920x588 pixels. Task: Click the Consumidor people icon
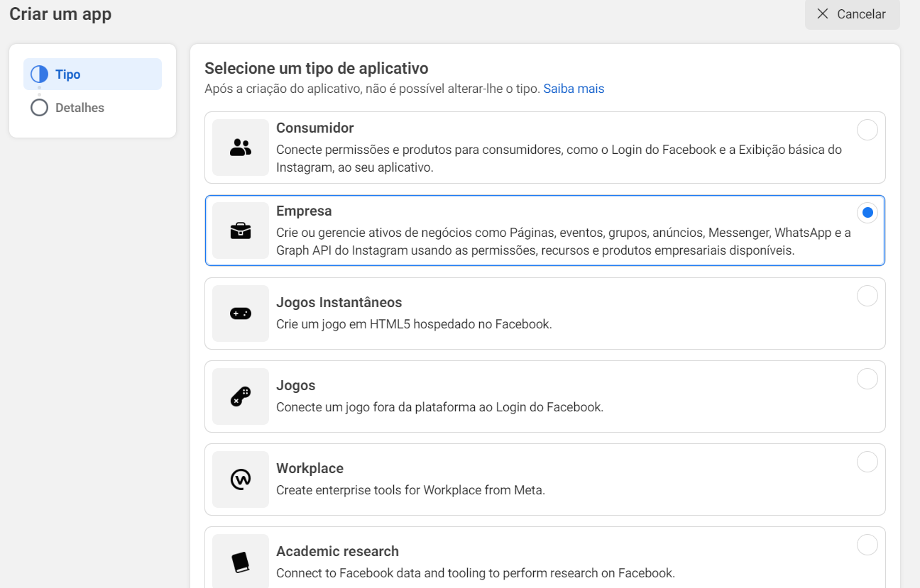pyautogui.click(x=241, y=148)
